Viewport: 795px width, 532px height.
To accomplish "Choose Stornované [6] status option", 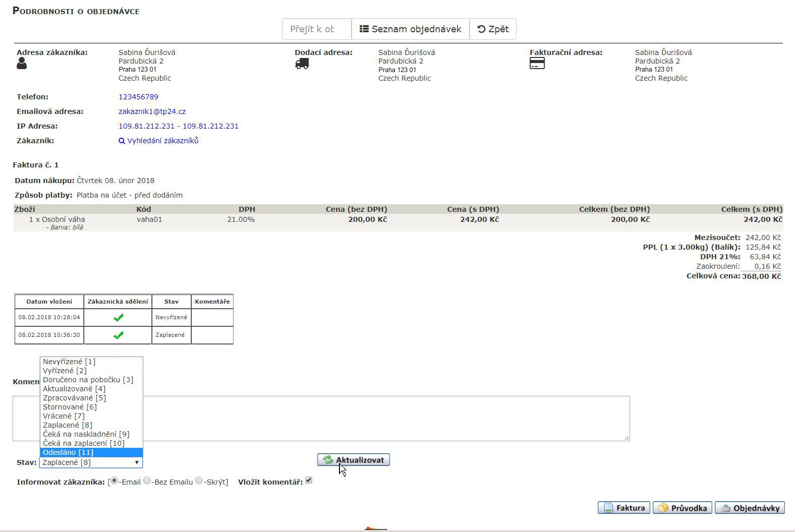I will pyautogui.click(x=70, y=407).
